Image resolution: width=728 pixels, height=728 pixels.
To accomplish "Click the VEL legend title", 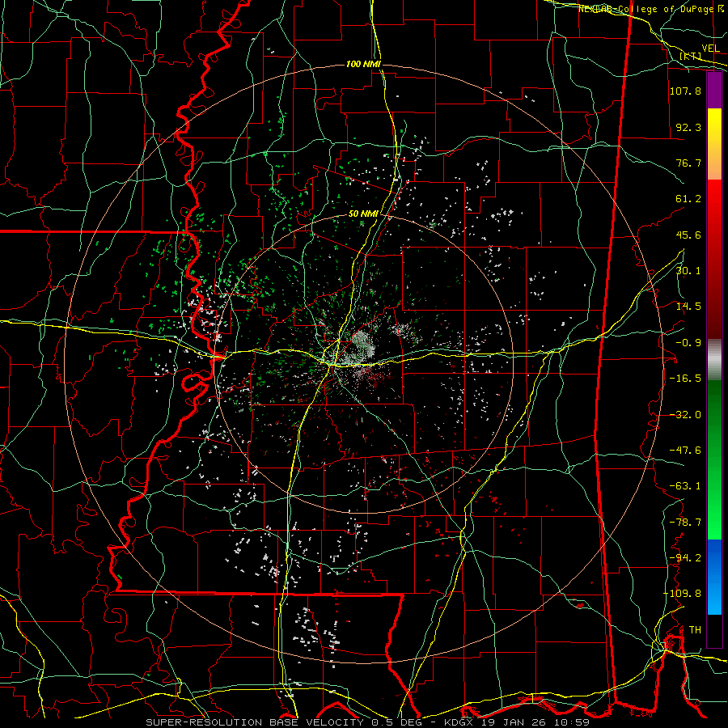I will (x=710, y=49).
